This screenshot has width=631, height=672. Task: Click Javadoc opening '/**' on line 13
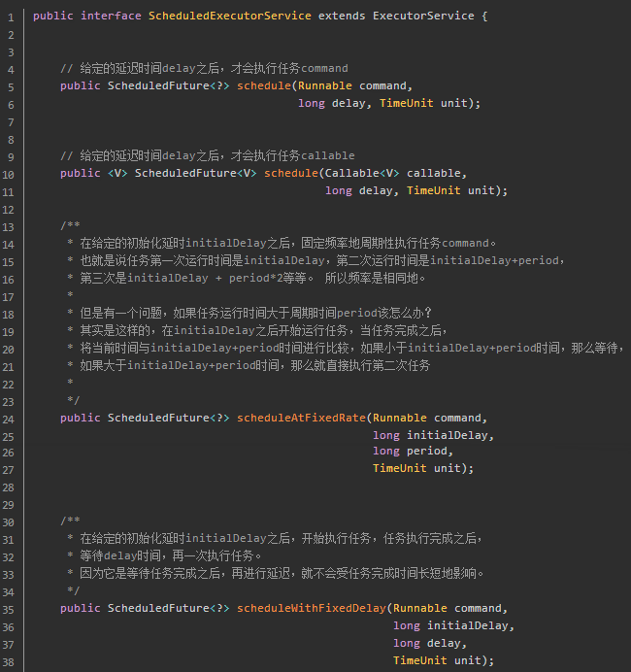point(70,225)
